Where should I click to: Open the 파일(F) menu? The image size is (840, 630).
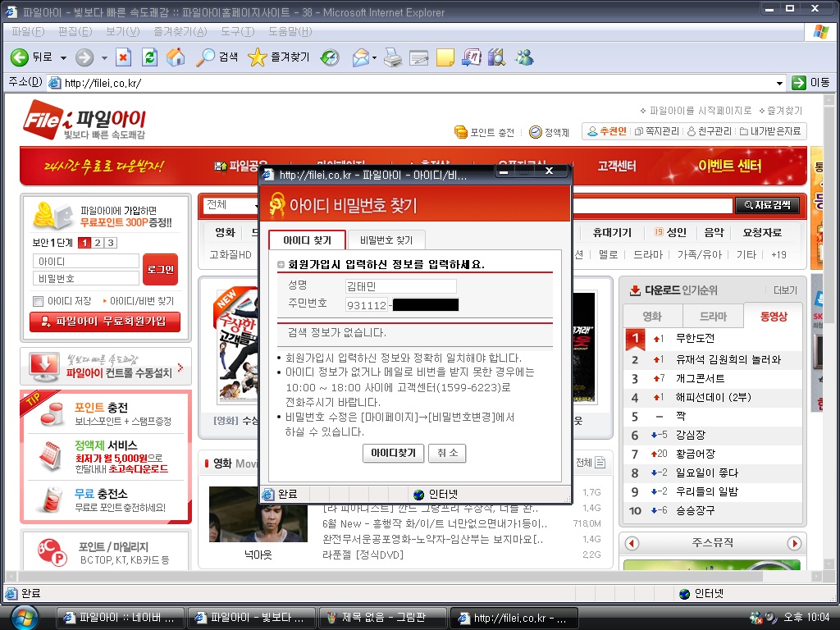coord(28,32)
